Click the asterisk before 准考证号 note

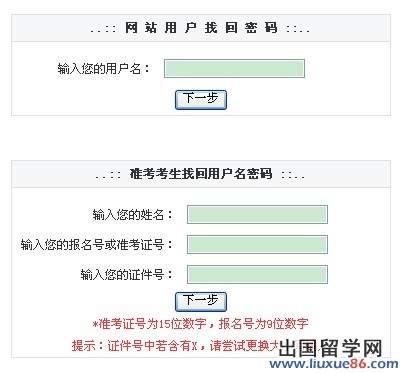coord(96,324)
